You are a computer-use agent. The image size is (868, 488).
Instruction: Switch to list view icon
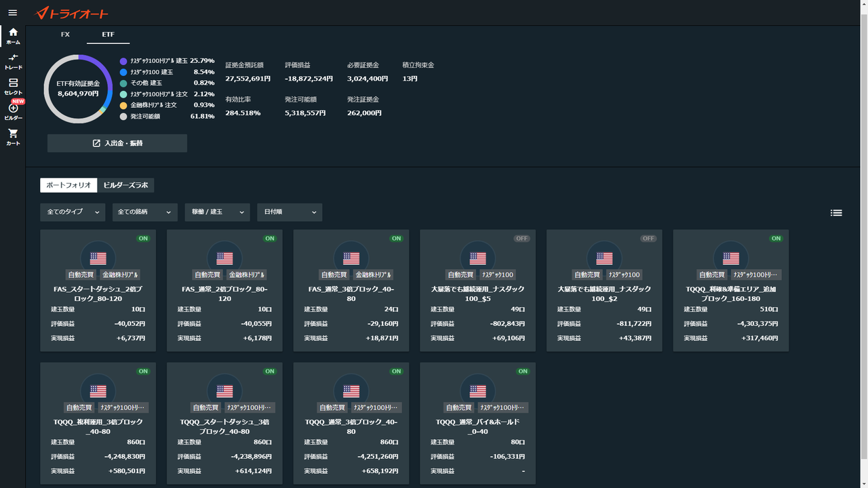(x=836, y=213)
